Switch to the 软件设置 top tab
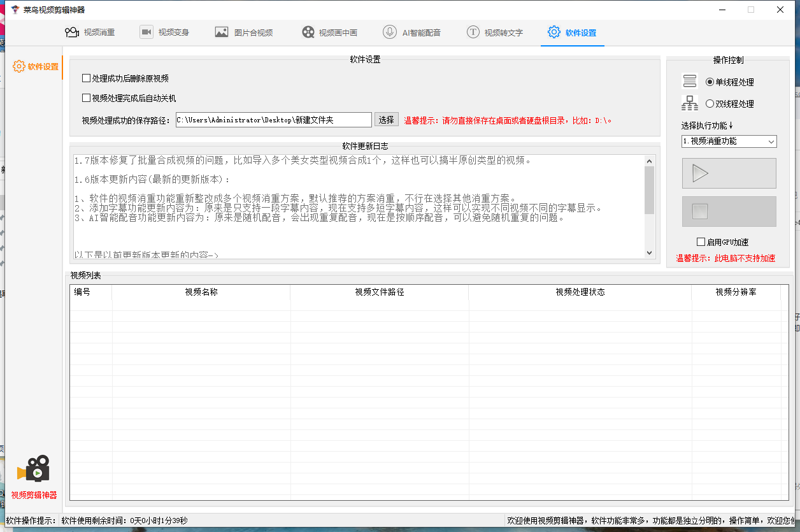The image size is (800, 532). 573,32
